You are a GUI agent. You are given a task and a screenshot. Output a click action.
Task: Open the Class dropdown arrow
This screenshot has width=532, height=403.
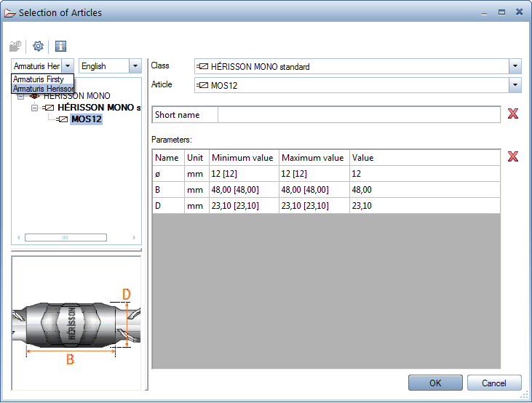pyautogui.click(x=515, y=66)
